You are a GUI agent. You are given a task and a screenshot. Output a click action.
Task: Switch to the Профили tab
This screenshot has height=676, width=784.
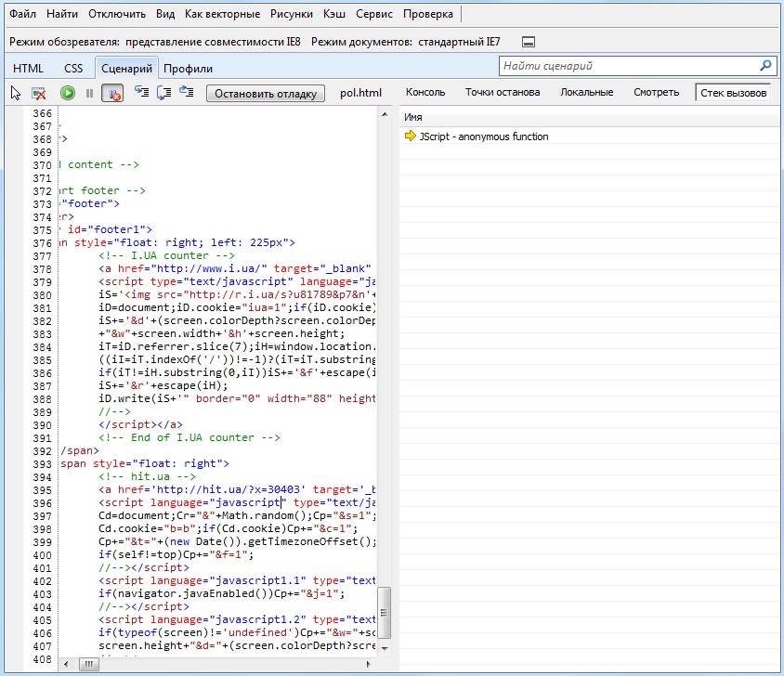click(x=188, y=69)
